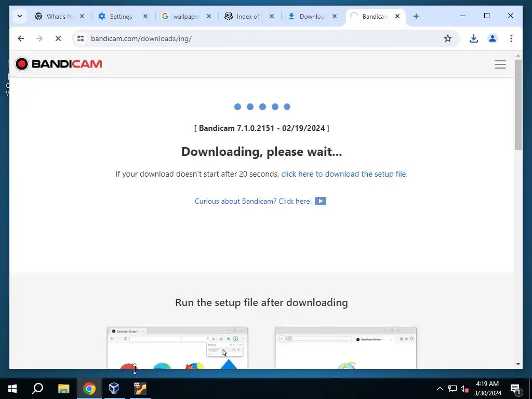Close the Settings tab
This screenshot has height=399, width=532.
click(x=145, y=16)
